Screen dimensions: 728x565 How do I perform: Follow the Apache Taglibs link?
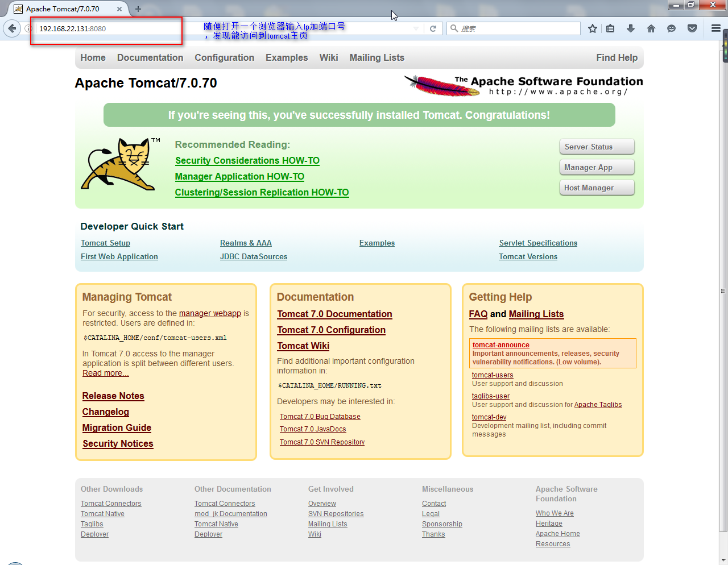click(x=598, y=405)
